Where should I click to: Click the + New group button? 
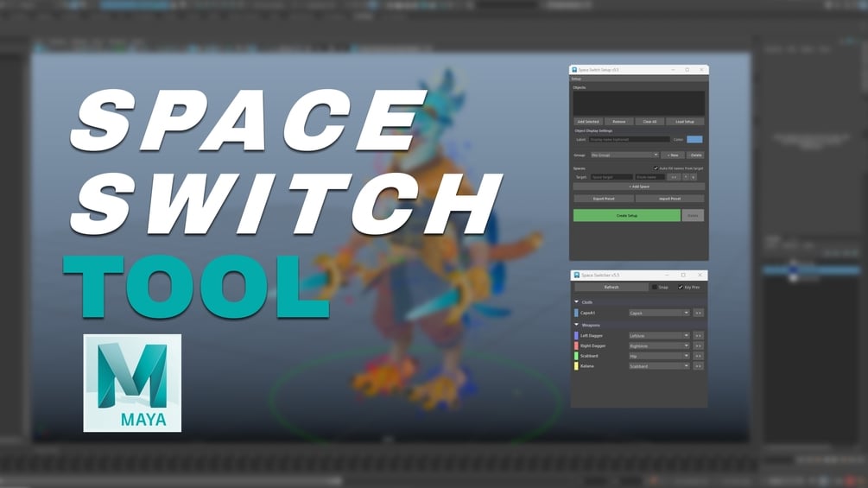click(673, 155)
